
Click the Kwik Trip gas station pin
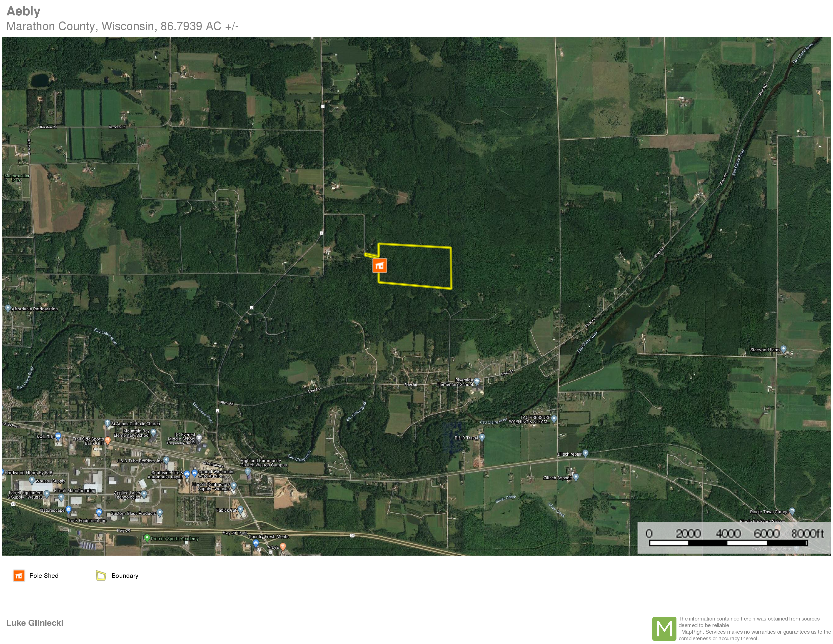point(58,436)
